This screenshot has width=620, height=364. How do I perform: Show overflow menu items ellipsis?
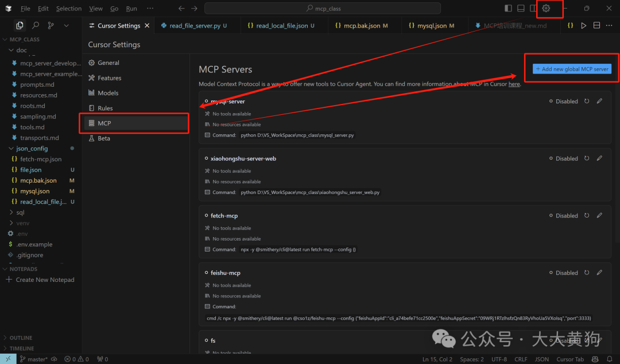click(x=150, y=8)
